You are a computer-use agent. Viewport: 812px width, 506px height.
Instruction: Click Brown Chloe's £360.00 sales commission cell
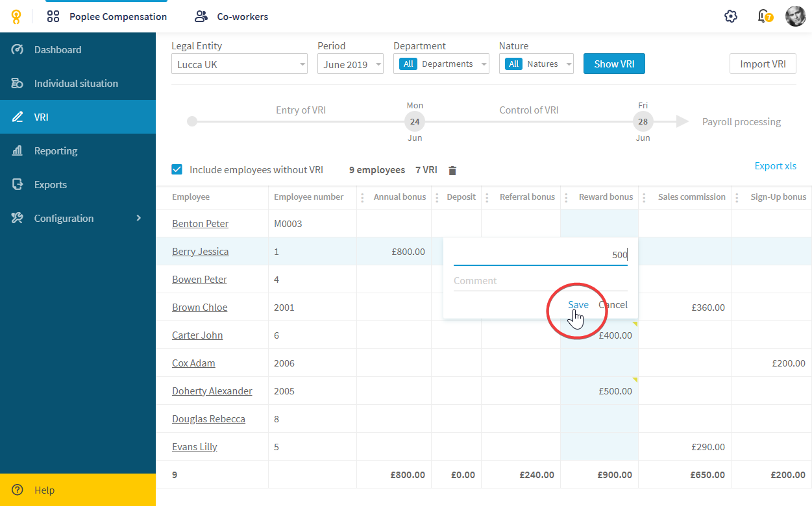[685, 307]
